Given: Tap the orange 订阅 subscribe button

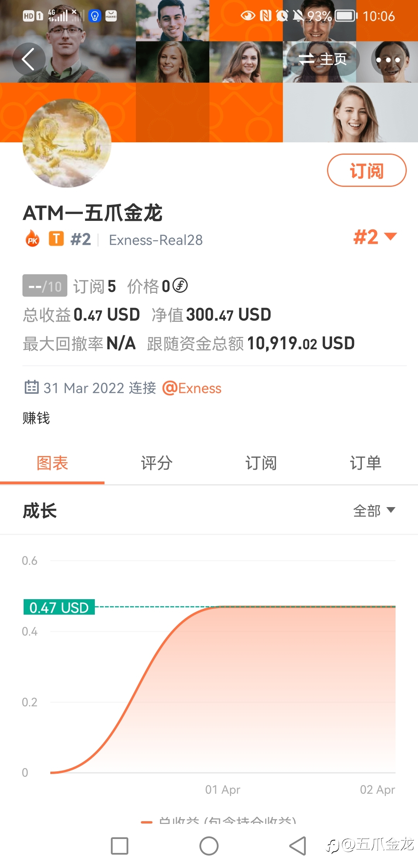Looking at the screenshot, I should [367, 170].
